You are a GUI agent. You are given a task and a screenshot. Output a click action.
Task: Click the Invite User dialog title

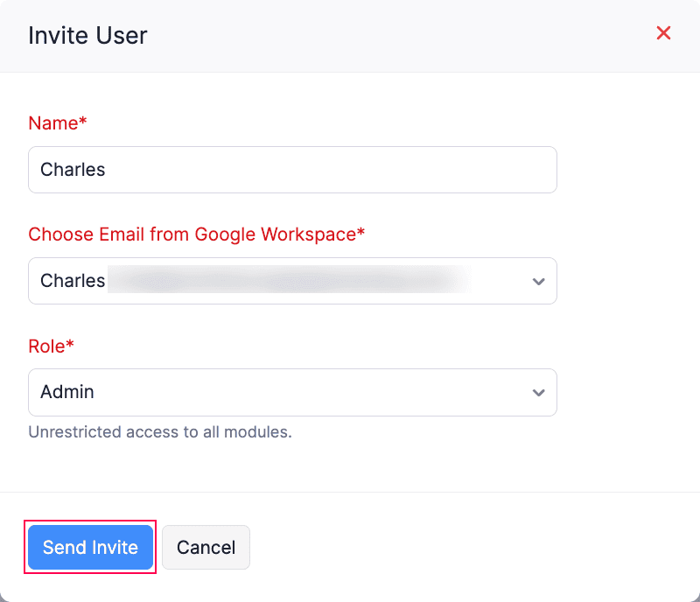[87, 35]
